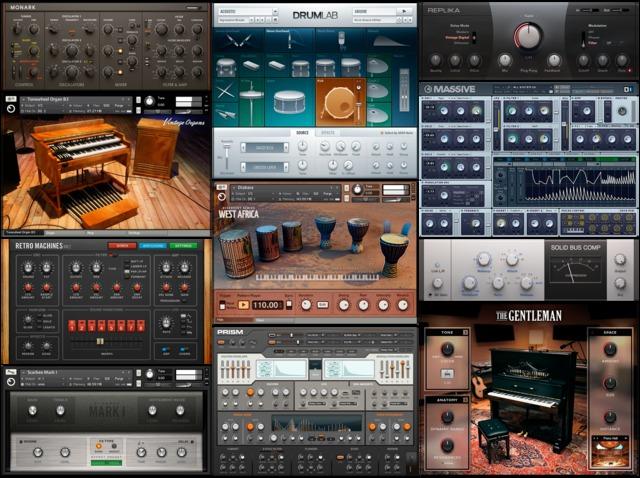Select the hi-hat pad in DrumLab
This screenshot has width=640, height=478.
point(251,102)
